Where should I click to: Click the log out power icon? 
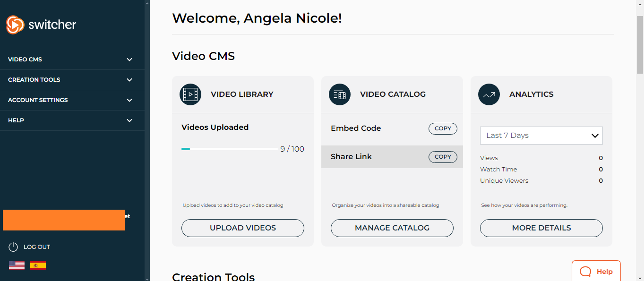click(x=13, y=247)
